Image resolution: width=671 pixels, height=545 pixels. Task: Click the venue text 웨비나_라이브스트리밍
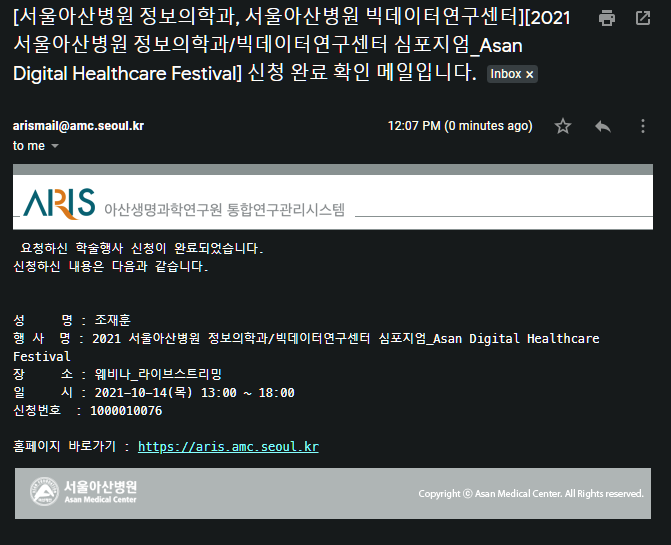tap(158, 374)
